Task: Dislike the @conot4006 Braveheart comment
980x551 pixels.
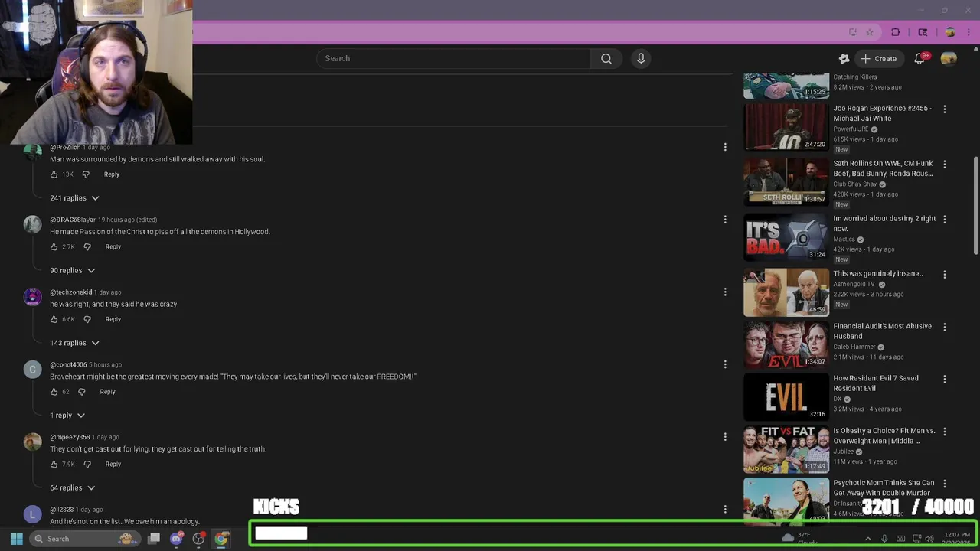Action: [x=81, y=392]
